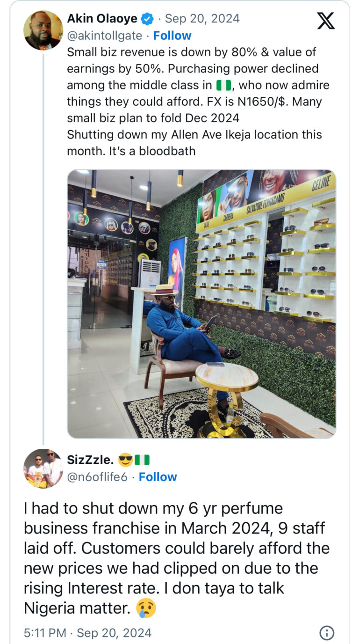This screenshot has width=359, height=644.
Task: Open the Sep 20, 2024 date link at top
Action: point(202,19)
